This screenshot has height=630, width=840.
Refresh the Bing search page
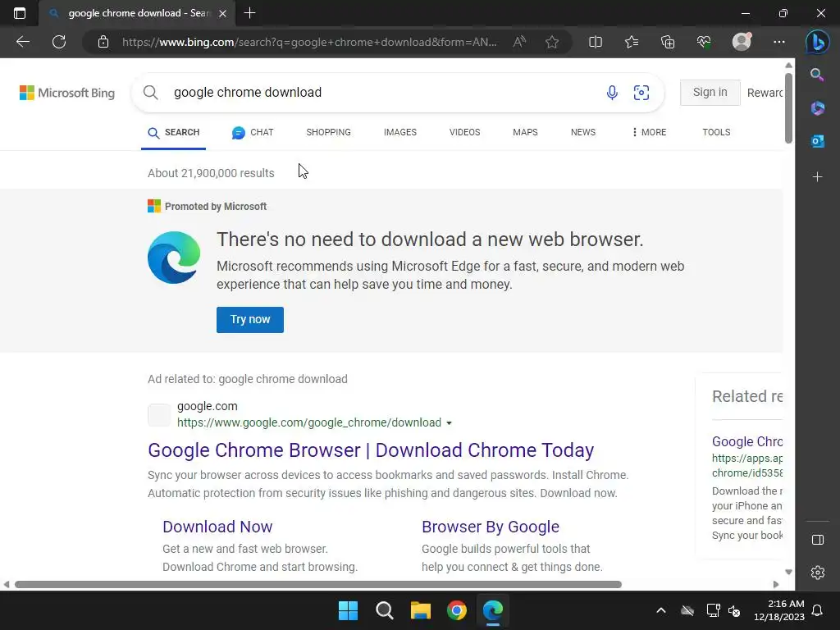click(x=59, y=42)
